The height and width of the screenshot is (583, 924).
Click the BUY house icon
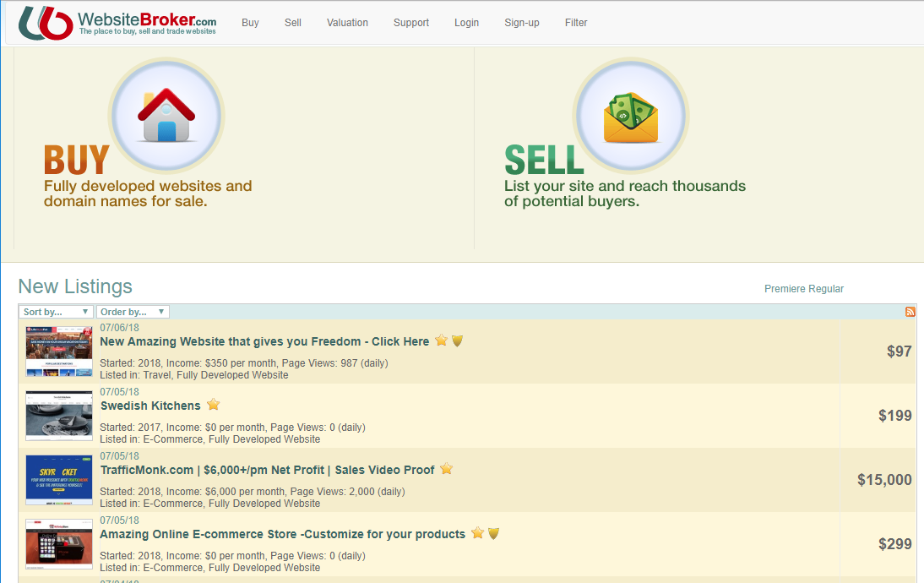coord(166,116)
